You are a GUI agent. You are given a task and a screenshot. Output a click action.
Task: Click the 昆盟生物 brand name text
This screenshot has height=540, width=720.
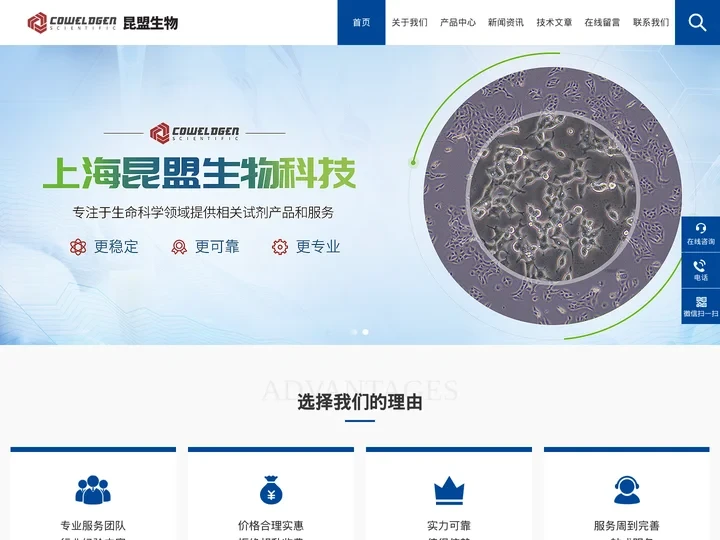pos(151,22)
